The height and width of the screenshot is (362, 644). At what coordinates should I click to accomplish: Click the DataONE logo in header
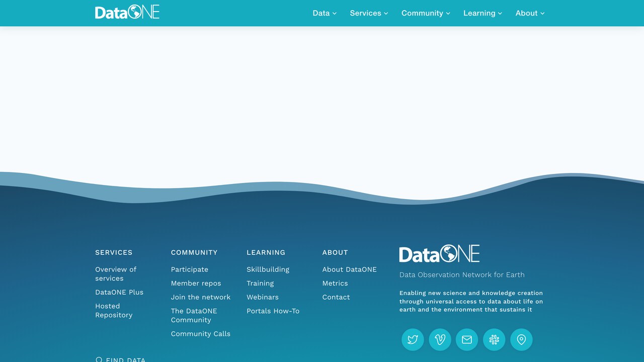[x=127, y=13]
